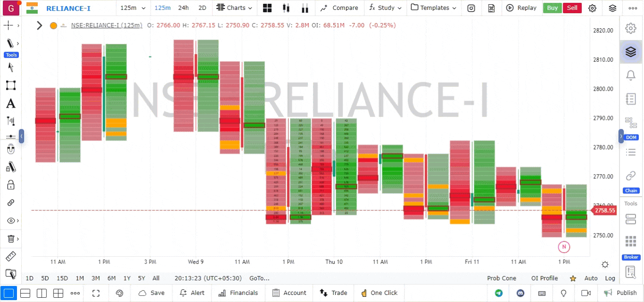
Task: Select the rectangle shape tool
Action: point(10,85)
